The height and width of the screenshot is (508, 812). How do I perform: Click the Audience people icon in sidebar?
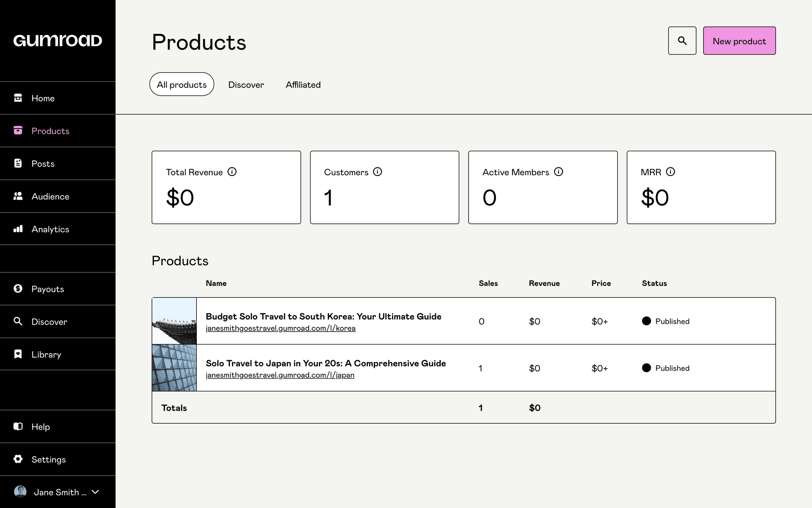[18, 196]
